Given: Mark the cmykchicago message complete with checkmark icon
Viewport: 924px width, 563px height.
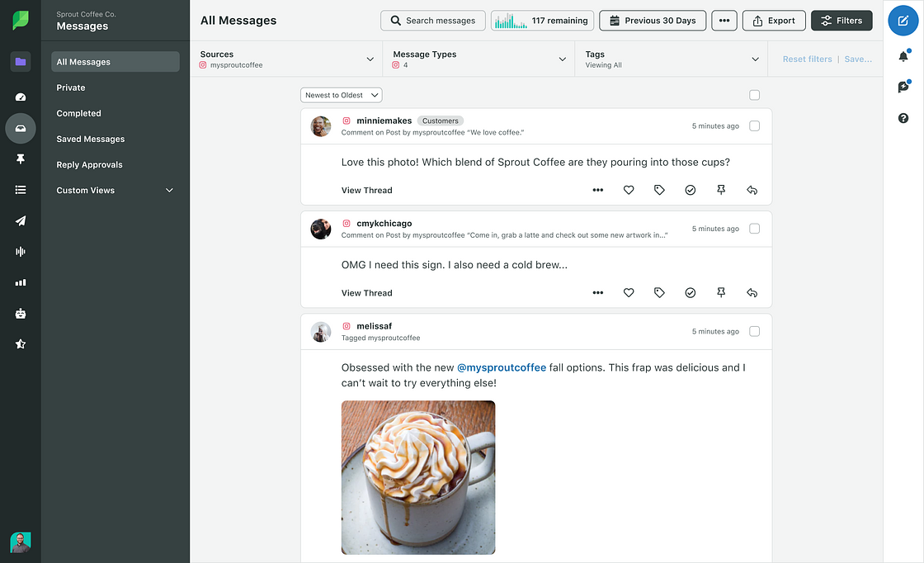Looking at the screenshot, I should (690, 292).
